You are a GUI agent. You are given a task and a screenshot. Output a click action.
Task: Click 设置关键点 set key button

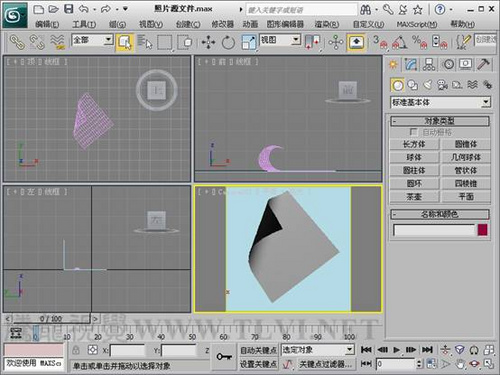click(x=258, y=364)
